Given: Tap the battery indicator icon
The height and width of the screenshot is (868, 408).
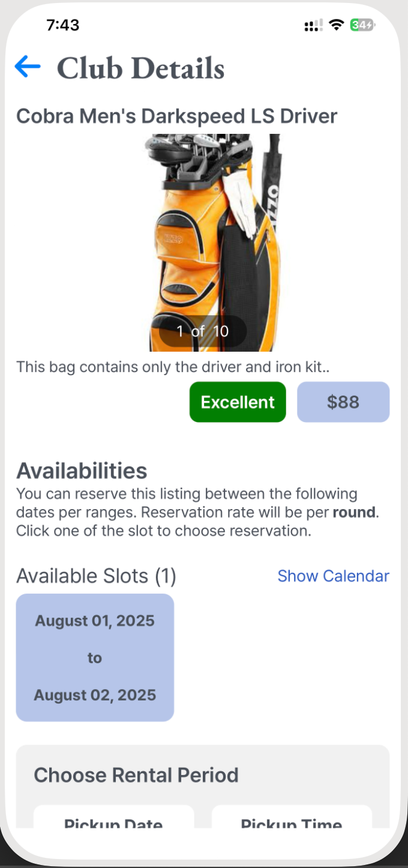Looking at the screenshot, I should pyautogui.click(x=362, y=25).
